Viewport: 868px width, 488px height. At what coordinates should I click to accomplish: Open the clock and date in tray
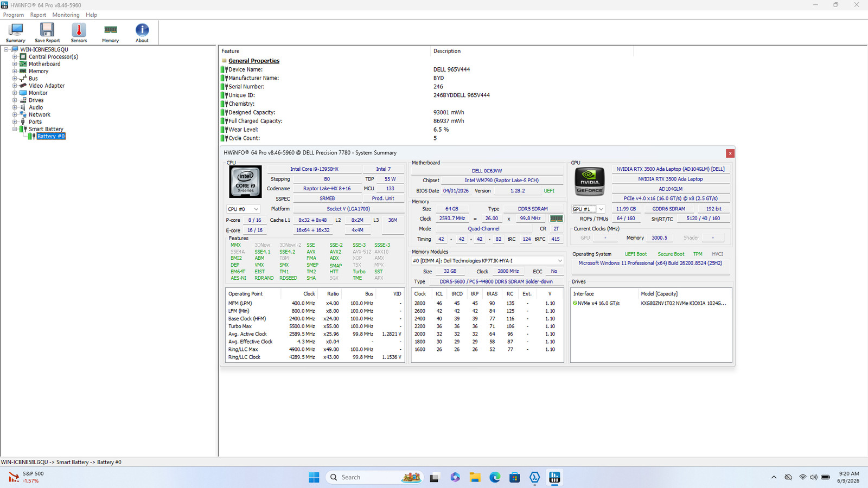848,477
